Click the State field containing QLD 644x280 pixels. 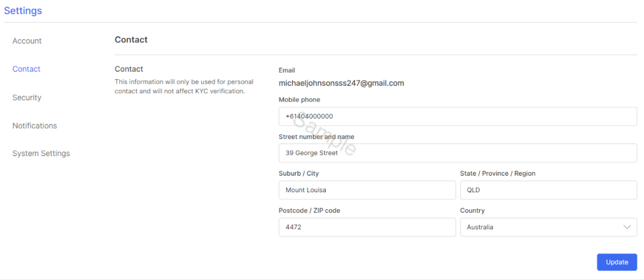coord(549,190)
